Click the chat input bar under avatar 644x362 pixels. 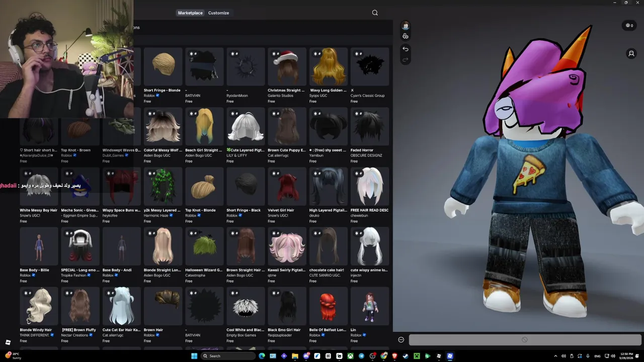[x=525, y=340]
